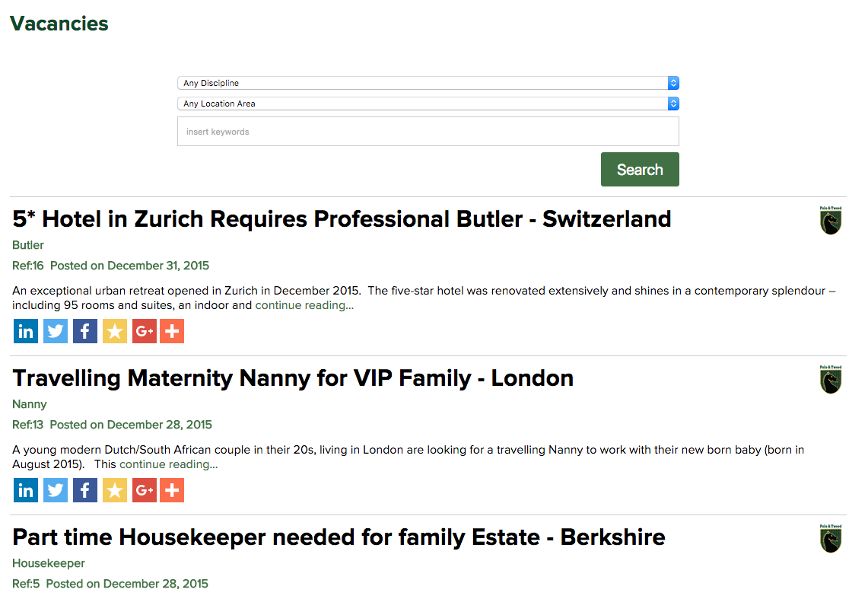
Task: Open the Travelling Maternity Nanny vacancy
Action: [293, 378]
